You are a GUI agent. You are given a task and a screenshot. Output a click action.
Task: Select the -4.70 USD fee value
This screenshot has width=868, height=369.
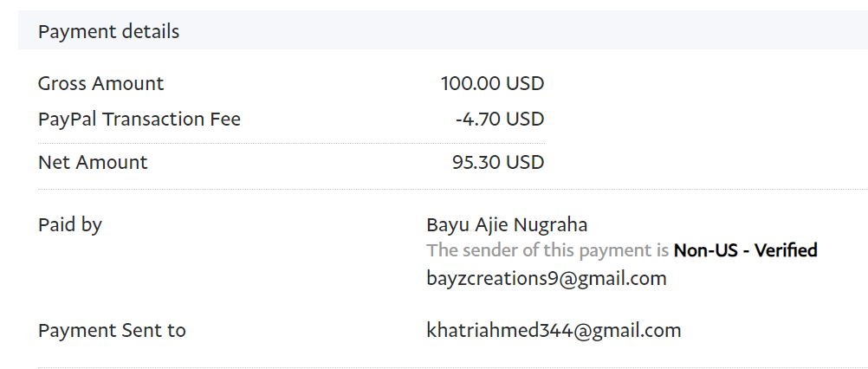(x=499, y=120)
